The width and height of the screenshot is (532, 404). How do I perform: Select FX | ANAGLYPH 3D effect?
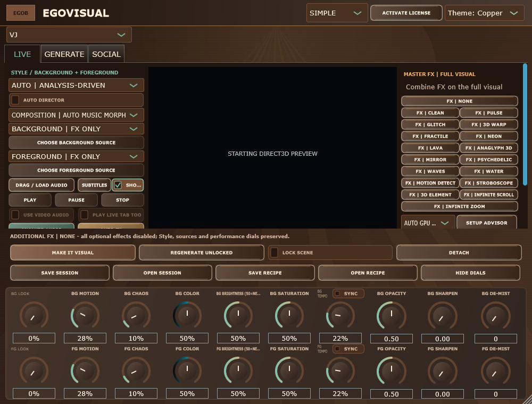coord(489,148)
